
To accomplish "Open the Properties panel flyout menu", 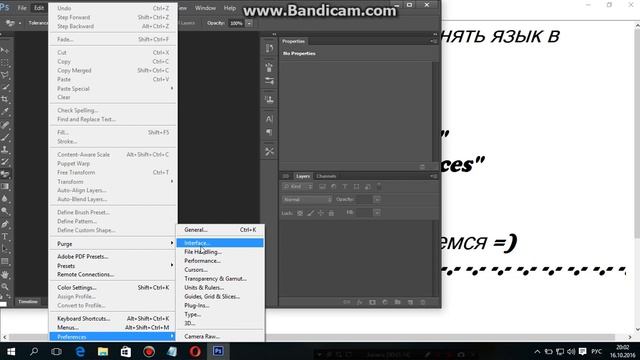I will pos(433,41).
